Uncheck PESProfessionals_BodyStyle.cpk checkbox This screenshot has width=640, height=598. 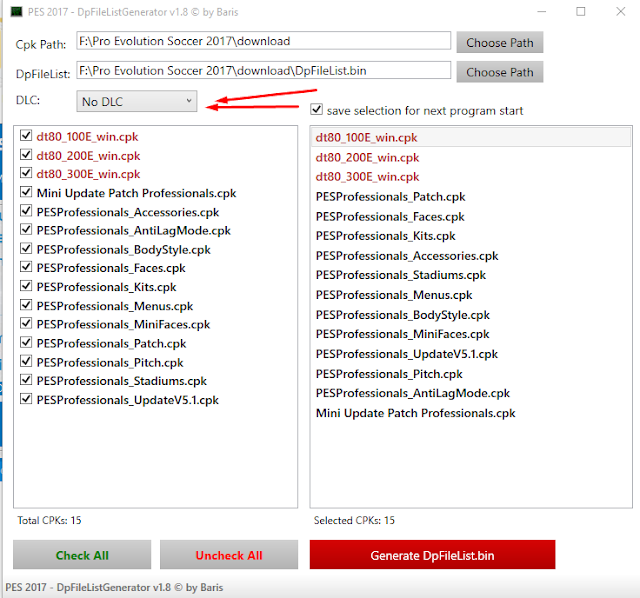26,248
